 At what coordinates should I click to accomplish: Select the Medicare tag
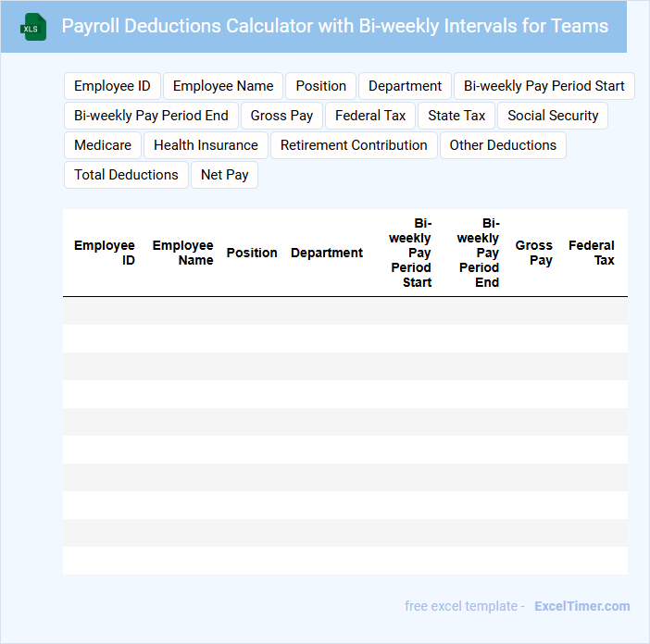(103, 145)
